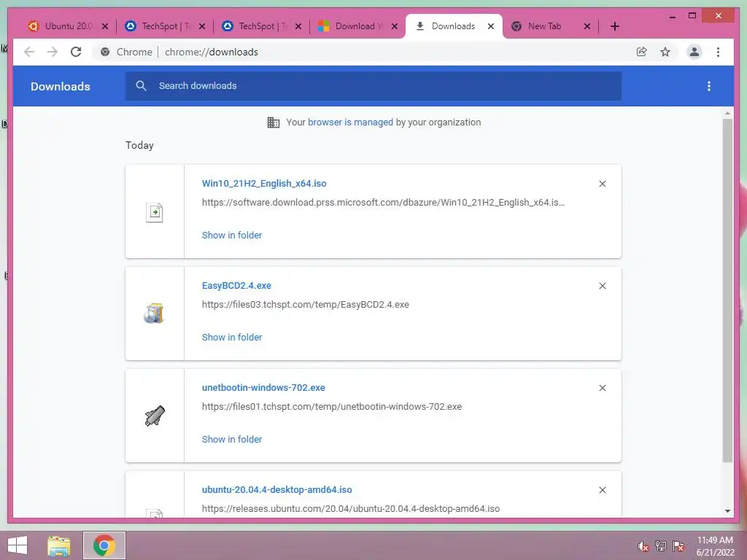Viewport: 747px width, 560px height.
Task: Click the microsoft.com source URL for Win10 ISO
Action: coord(384,203)
